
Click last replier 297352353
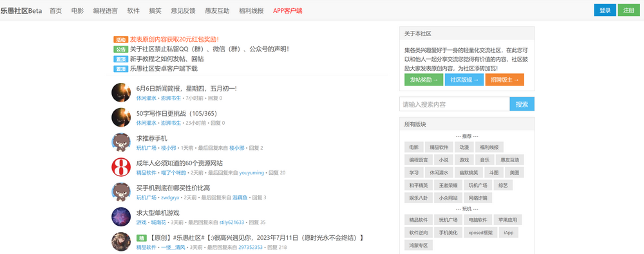251,248
